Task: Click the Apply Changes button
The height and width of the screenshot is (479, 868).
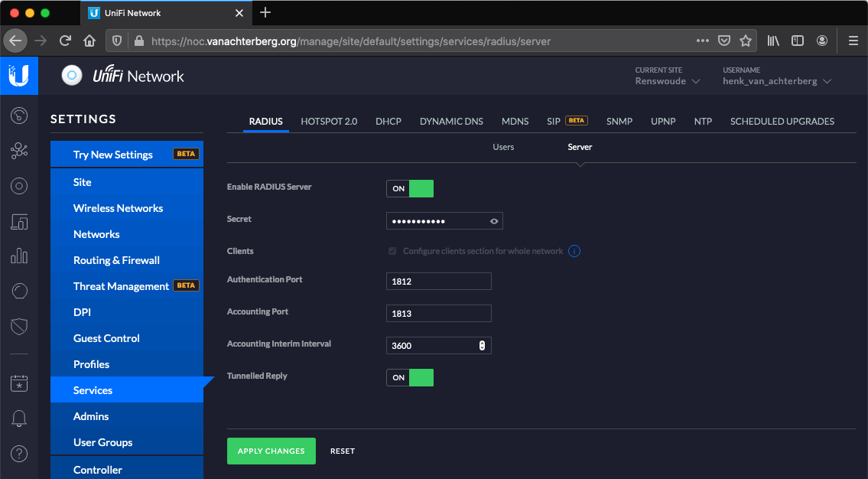Action: (271, 451)
